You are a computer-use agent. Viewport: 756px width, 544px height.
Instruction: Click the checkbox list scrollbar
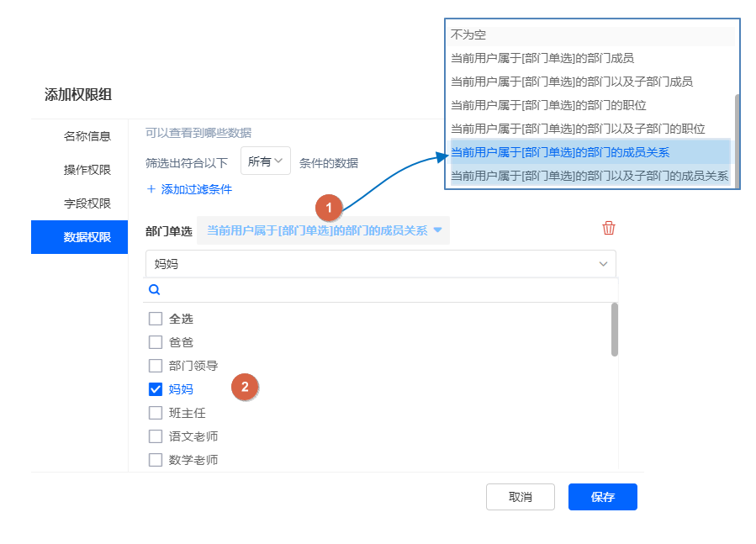(614, 330)
